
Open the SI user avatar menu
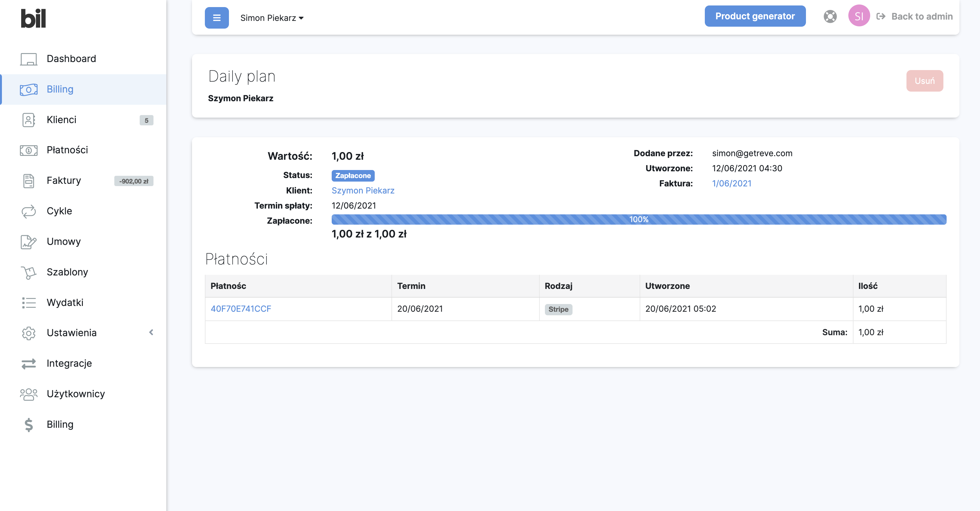tap(859, 16)
